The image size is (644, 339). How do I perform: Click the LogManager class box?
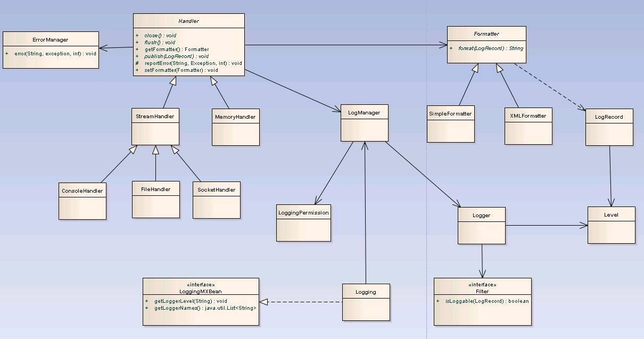(365, 123)
